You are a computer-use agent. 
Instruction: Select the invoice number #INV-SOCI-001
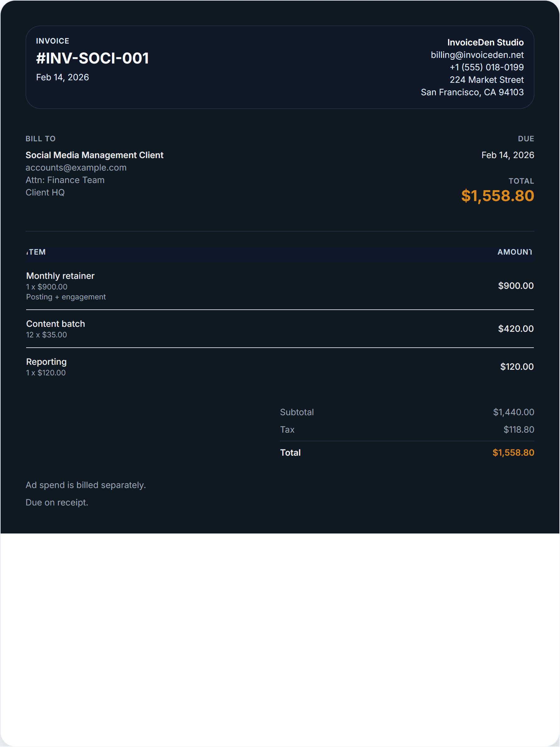click(x=92, y=59)
